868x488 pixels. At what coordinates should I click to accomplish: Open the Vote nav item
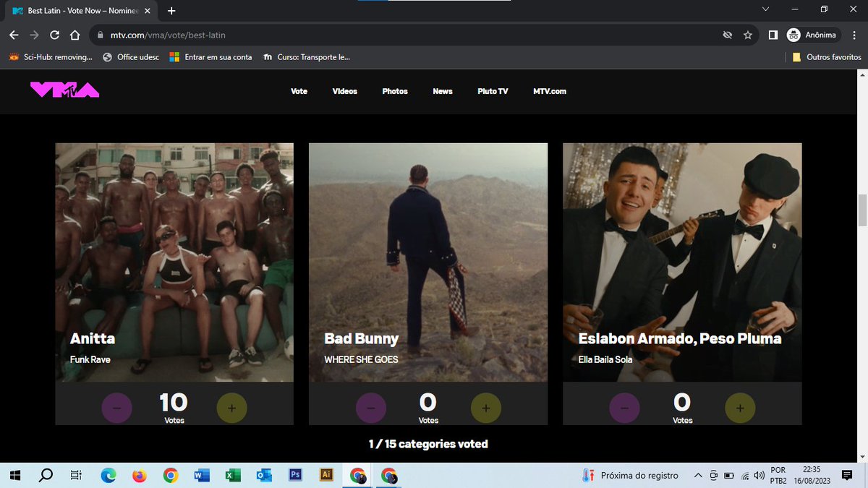[299, 91]
